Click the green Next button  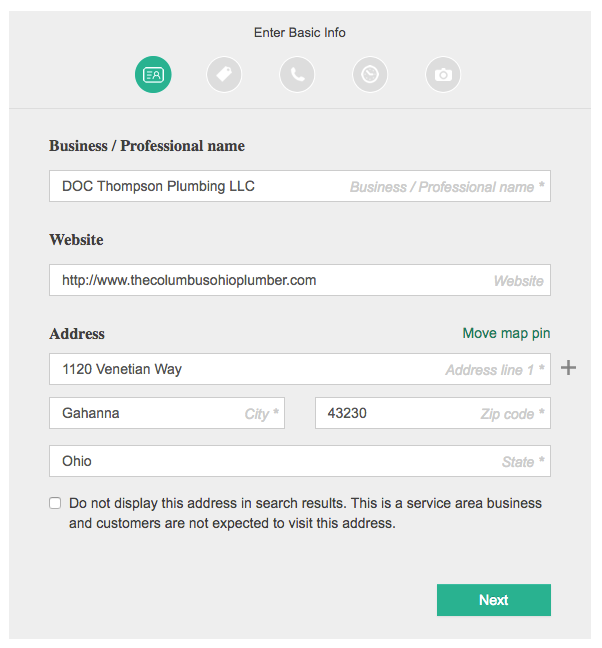494,600
